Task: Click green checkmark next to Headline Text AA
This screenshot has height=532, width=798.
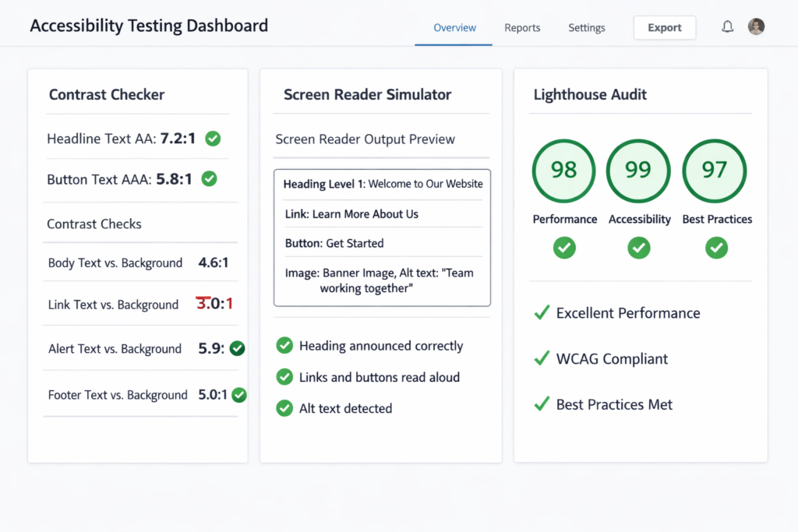Action: tap(213, 139)
